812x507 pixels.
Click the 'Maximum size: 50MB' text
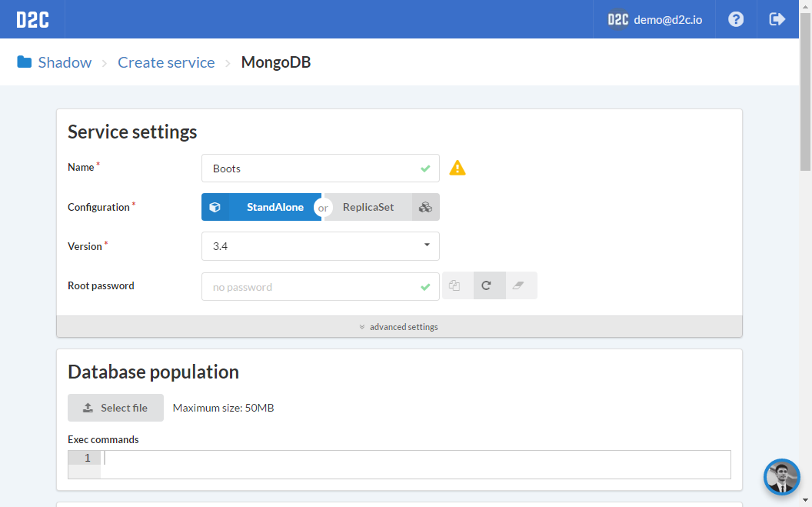[x=223, y=408]
